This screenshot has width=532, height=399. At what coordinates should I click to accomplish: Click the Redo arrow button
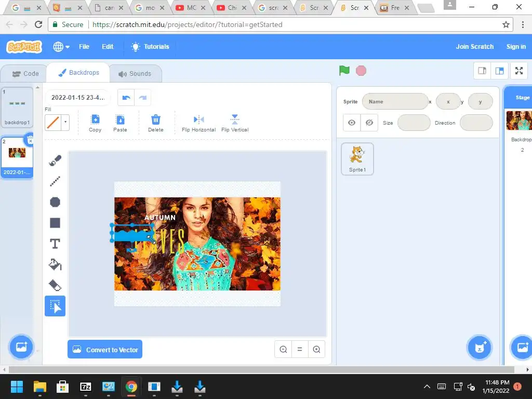[x=142, y=98]
